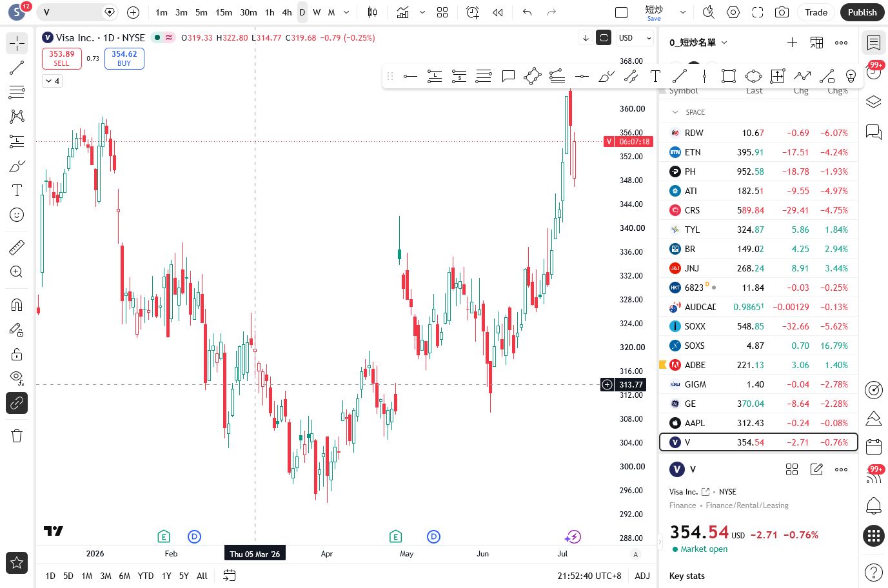Click the 354.62 BUY button

(124, 58)
